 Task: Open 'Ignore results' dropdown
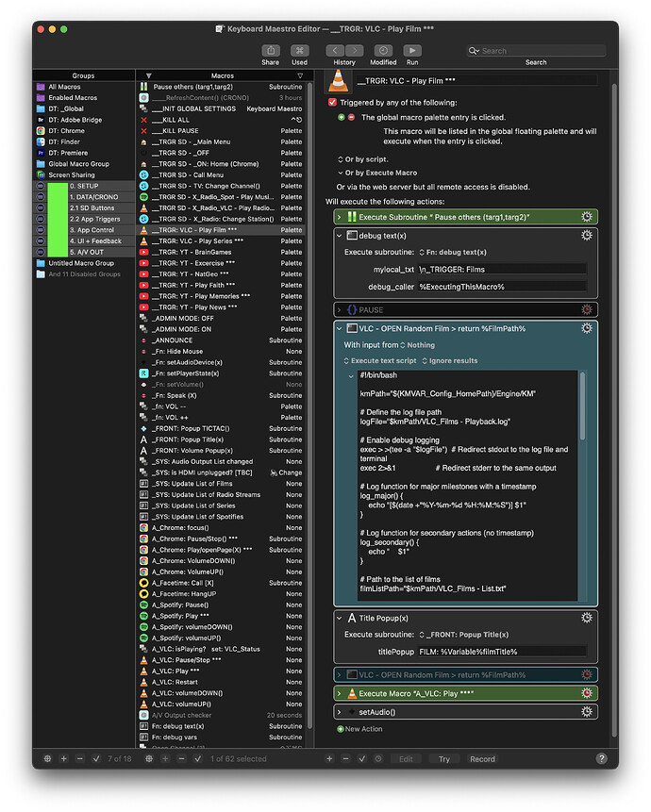pos(449,361)
